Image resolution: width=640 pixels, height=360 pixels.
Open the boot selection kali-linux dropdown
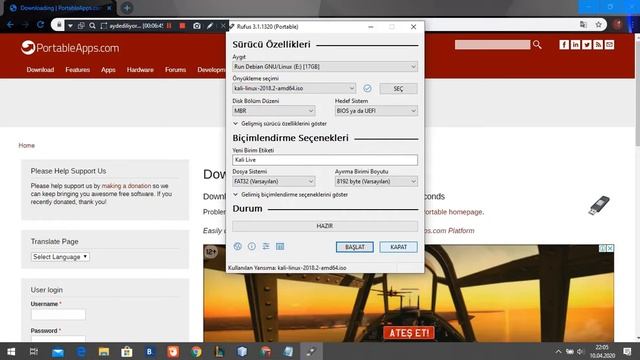(x=294, y=88)
